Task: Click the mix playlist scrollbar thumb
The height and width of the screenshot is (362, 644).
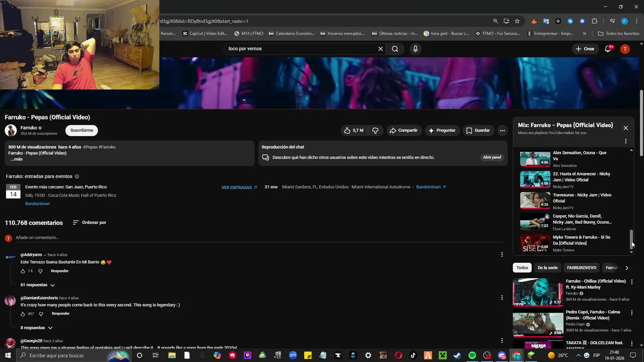Action: (x=631, y=239)
